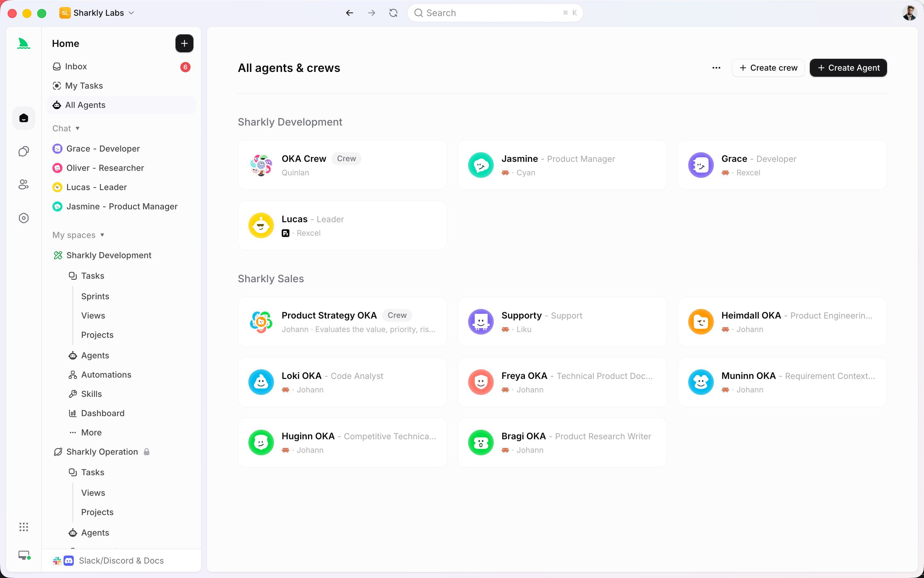Collapse the Chat section
This screenshot has height=578, width=924.
(x=66, y=128)
